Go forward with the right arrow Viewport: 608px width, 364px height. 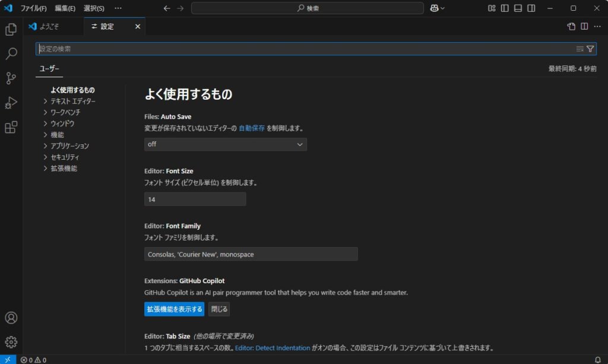click(x=180, y=8)
